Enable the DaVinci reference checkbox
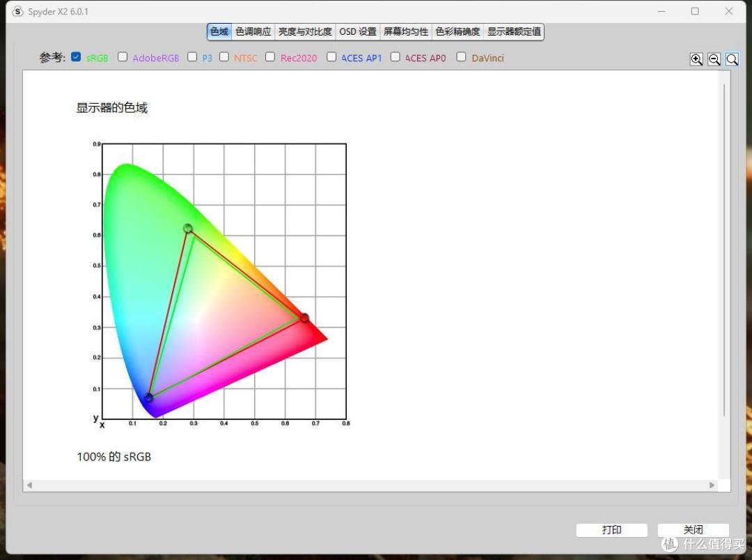The height and width of the screenshot is (560, 752). click(x=461, y=56)
